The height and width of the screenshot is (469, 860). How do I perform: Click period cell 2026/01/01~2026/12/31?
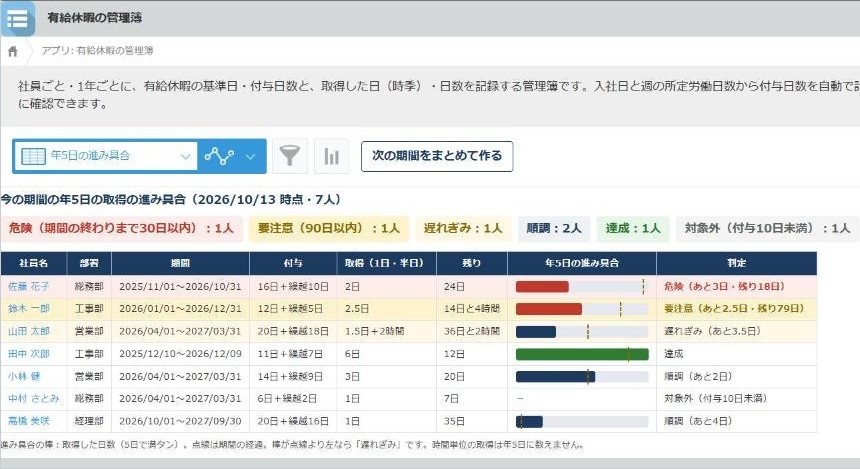[180, 309]
